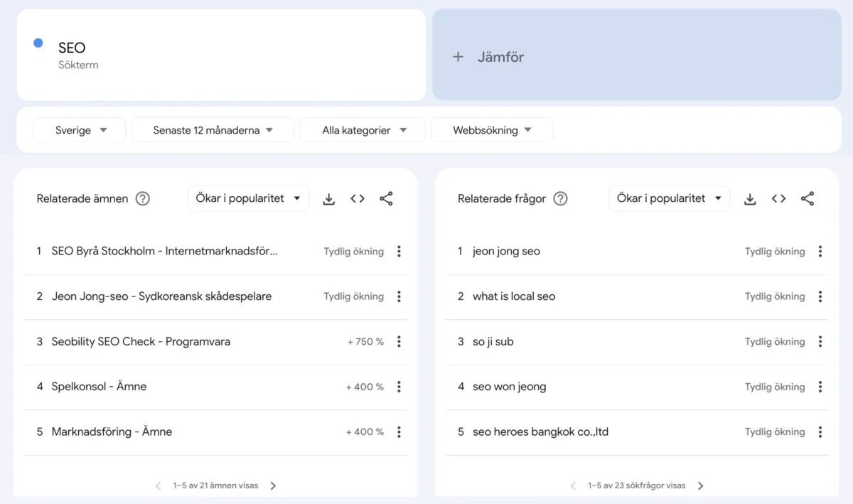853x504 pixels.
Task: Open more options for jeon jong seo query
Action: 820,251
